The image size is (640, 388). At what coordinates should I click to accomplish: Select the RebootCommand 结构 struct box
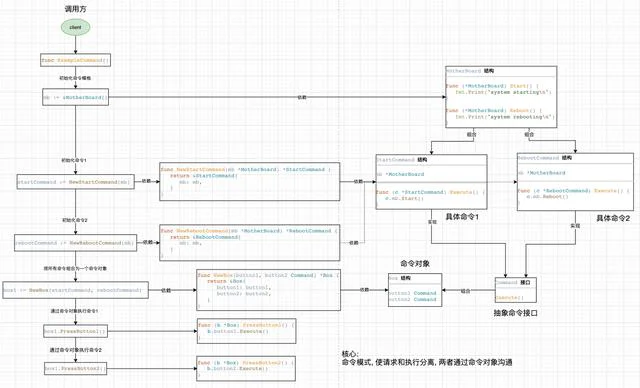coord(575,182)
